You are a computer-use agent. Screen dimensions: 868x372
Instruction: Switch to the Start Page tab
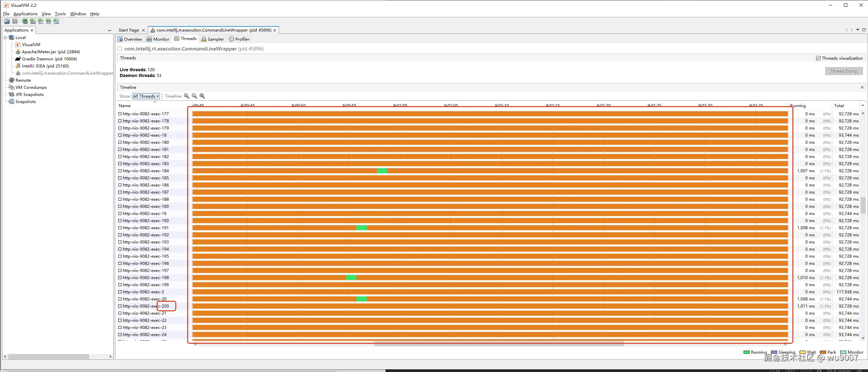tap(129, 30)
